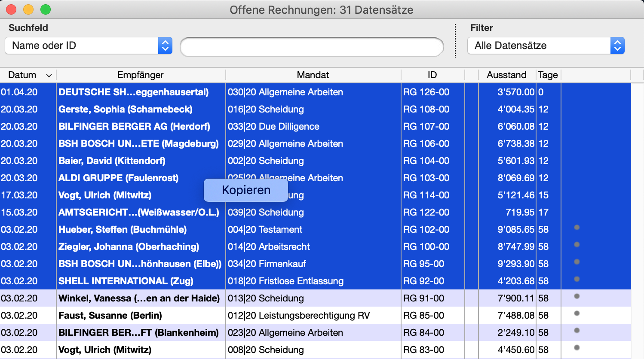Sort by the Empfänger column header
The width and height of the screenshot is (644, 359).
pos(141,75)
